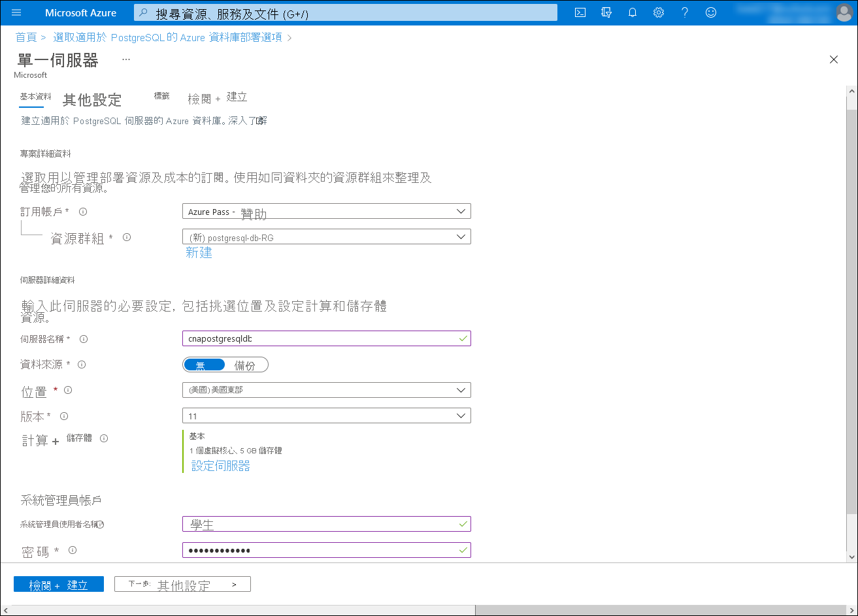Show info tooltip for 版本
Image resolution: width=858 pixels, height=616 pixels.
click(x=64, y=416)
